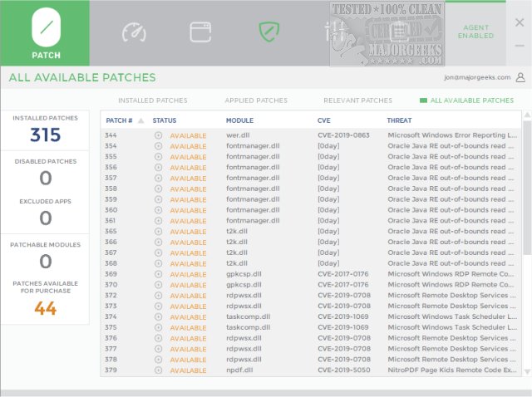Click Patches Available for Purchase count

45,308
